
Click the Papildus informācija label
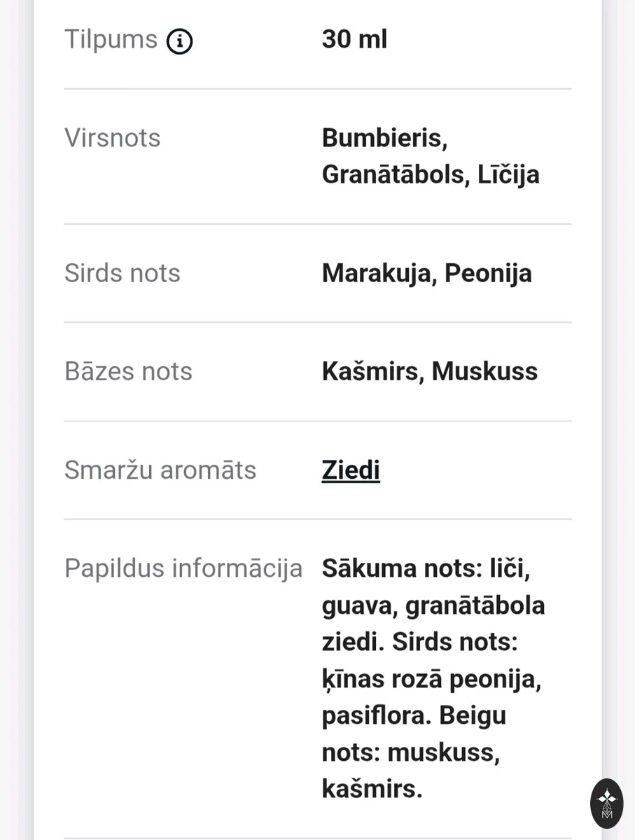coord(183,568)
